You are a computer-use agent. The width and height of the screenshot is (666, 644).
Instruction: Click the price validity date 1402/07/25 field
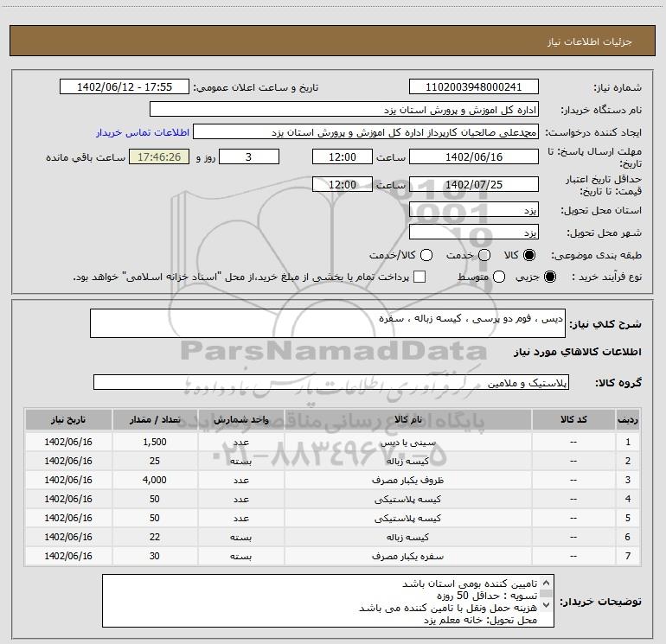[x=474, y=184]
